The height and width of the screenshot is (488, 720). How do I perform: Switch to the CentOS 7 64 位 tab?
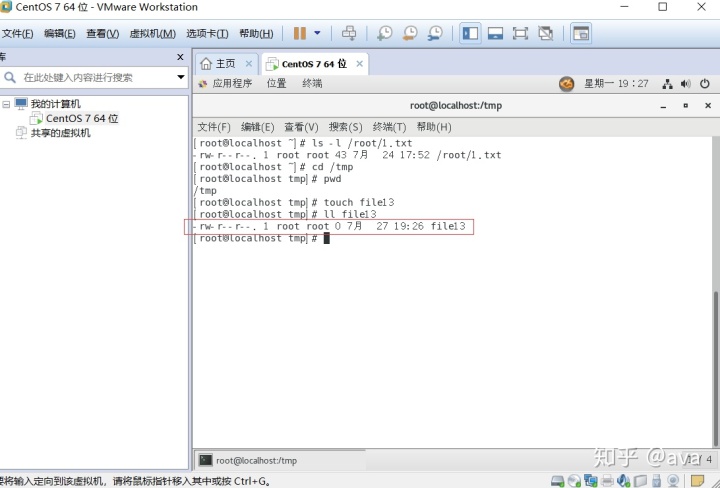314,64
